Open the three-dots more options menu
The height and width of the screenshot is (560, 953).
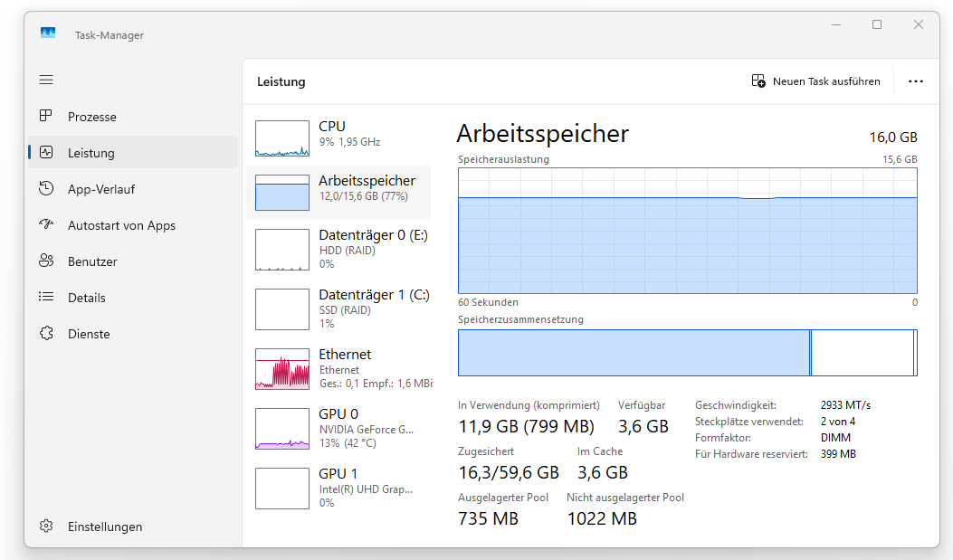tap(916, 81)
